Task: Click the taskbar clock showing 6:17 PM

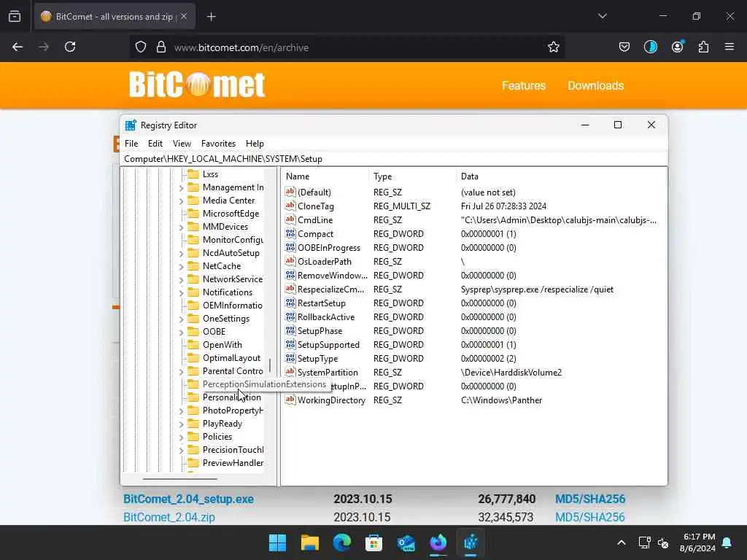Action: click(697, 542)
